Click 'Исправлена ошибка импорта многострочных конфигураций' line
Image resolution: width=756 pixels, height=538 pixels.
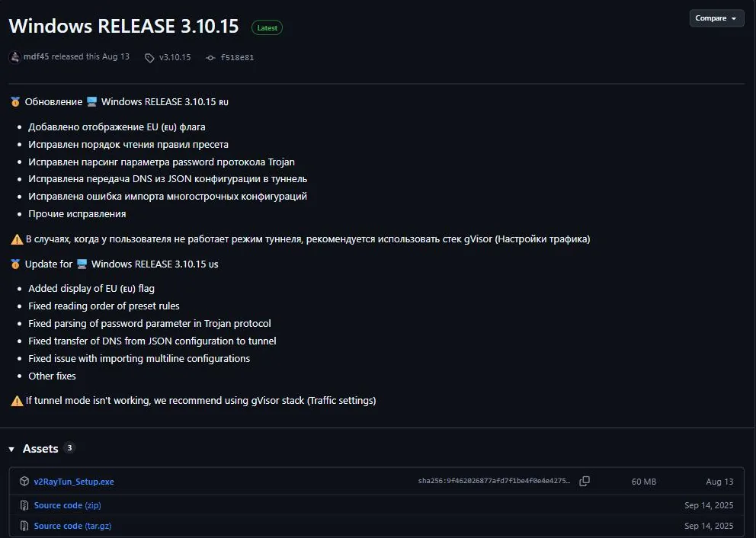168,196
